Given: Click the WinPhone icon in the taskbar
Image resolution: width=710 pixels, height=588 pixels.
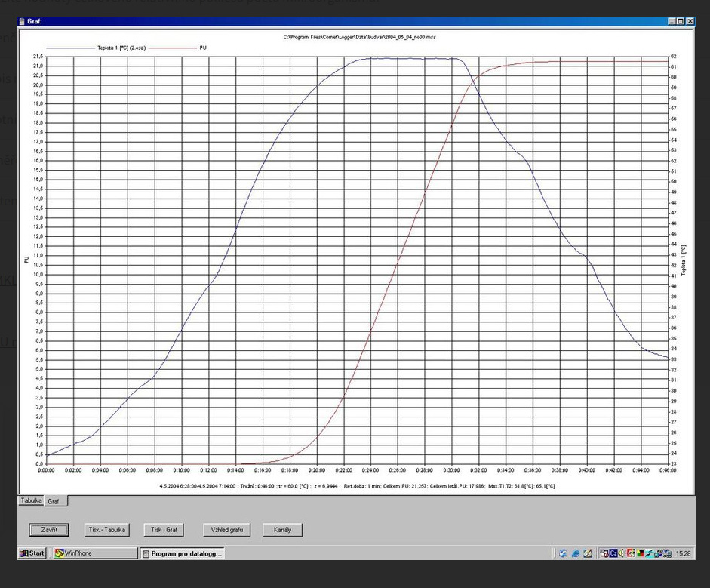Looking at the screenshot, I should click(59, 553).
